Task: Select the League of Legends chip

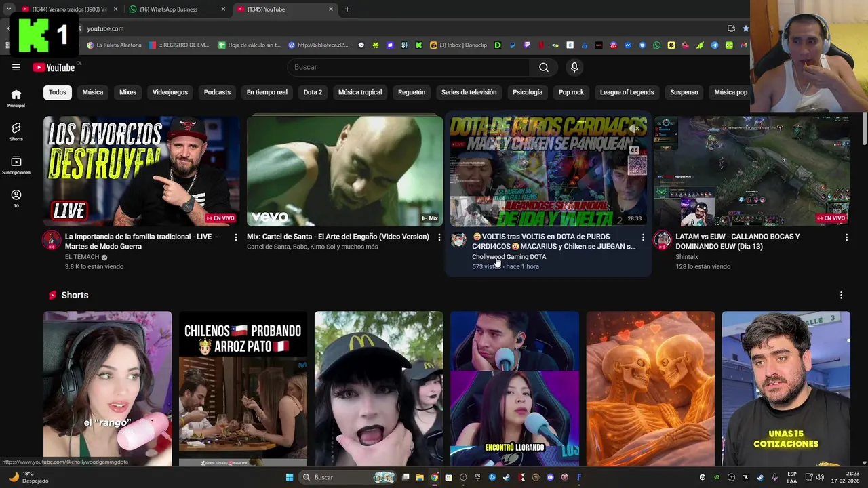Action: tap(627, 92)
